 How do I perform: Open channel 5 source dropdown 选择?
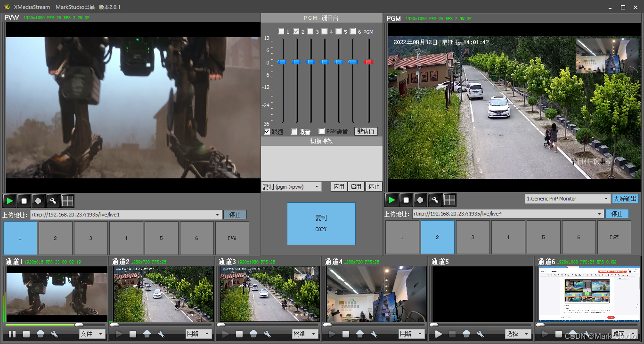(518, 334)
